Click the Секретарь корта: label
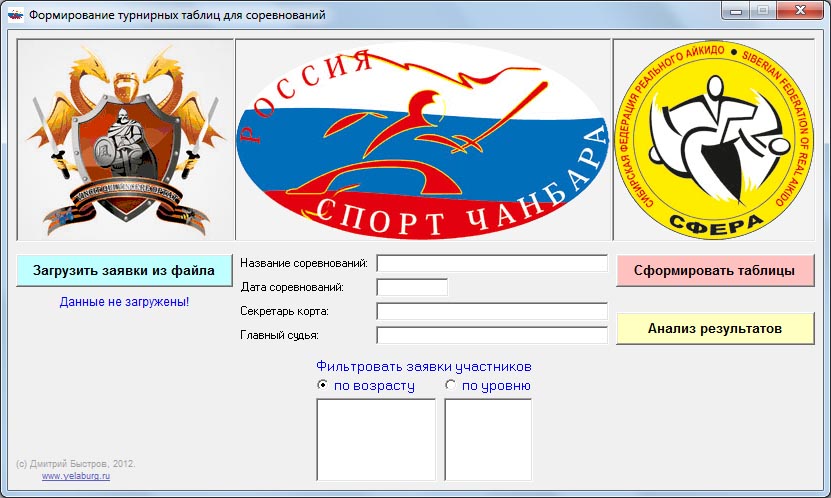This screenshot has height=498, width=831. click(285, 311)
